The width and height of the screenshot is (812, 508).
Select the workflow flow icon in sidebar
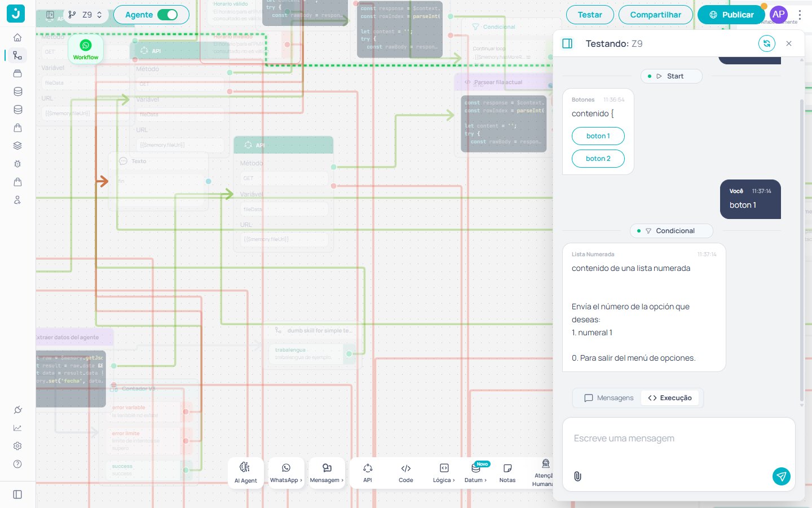(17, 55)
